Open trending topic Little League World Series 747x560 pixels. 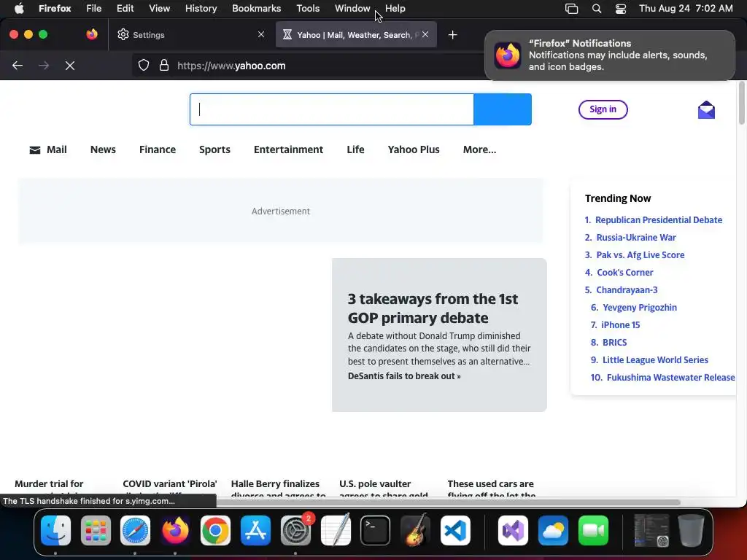(655, 360)
